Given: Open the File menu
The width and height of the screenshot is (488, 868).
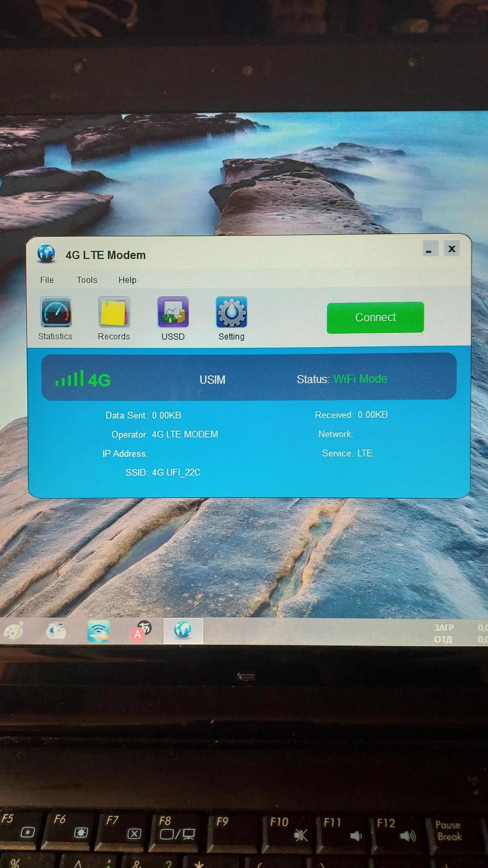Looking at the screenshot, I should [47, 280].
